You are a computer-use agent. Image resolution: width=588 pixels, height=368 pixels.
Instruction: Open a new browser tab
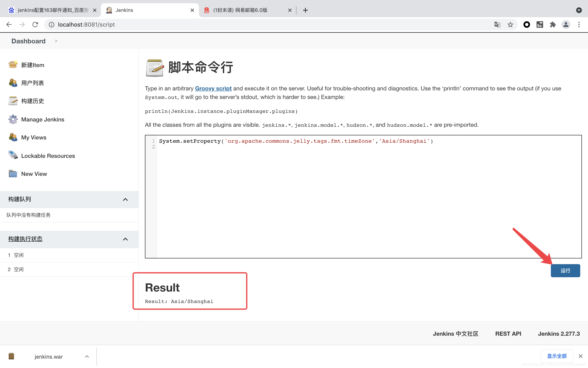click(305, 10)
